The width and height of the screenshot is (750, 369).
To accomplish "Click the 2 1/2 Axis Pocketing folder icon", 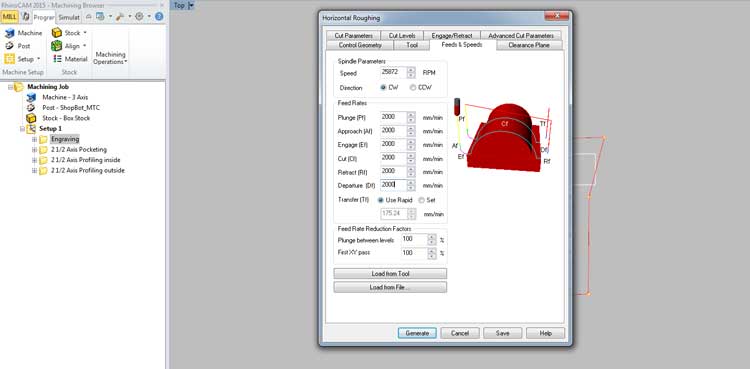I will pos(43,150).
